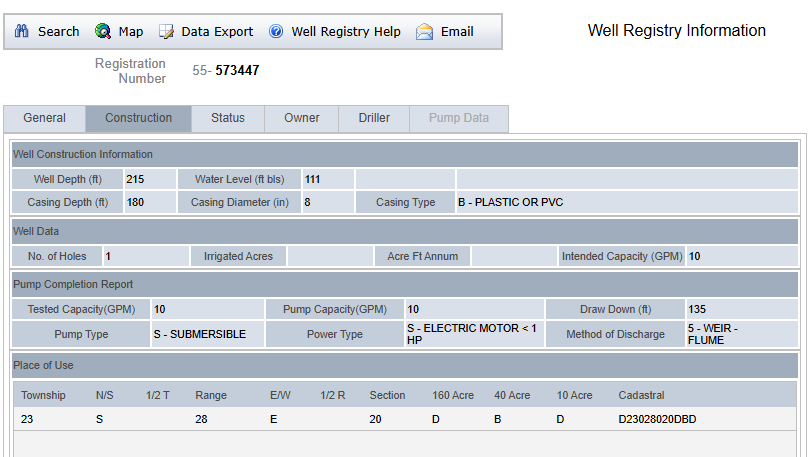Click casing type B - PLASTIC OR PVC
Viewport: 810px width, 457px height.
[510, 202]
